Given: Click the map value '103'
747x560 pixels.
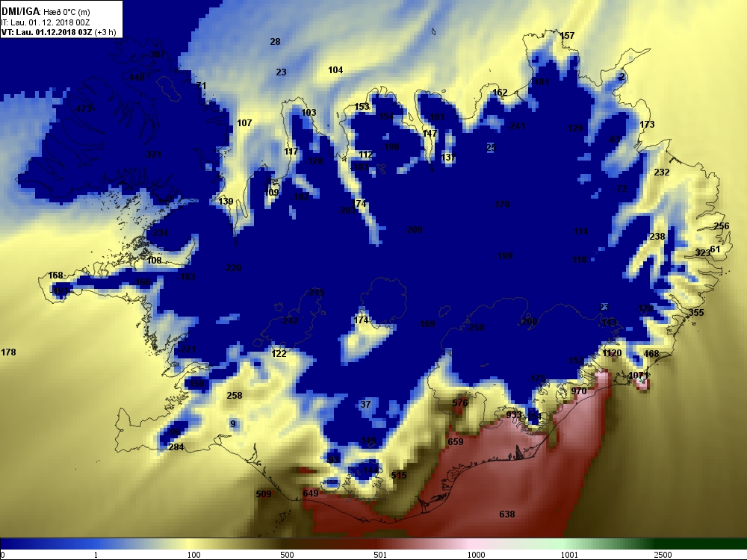Looking at the screenshot, I should 309,113.
